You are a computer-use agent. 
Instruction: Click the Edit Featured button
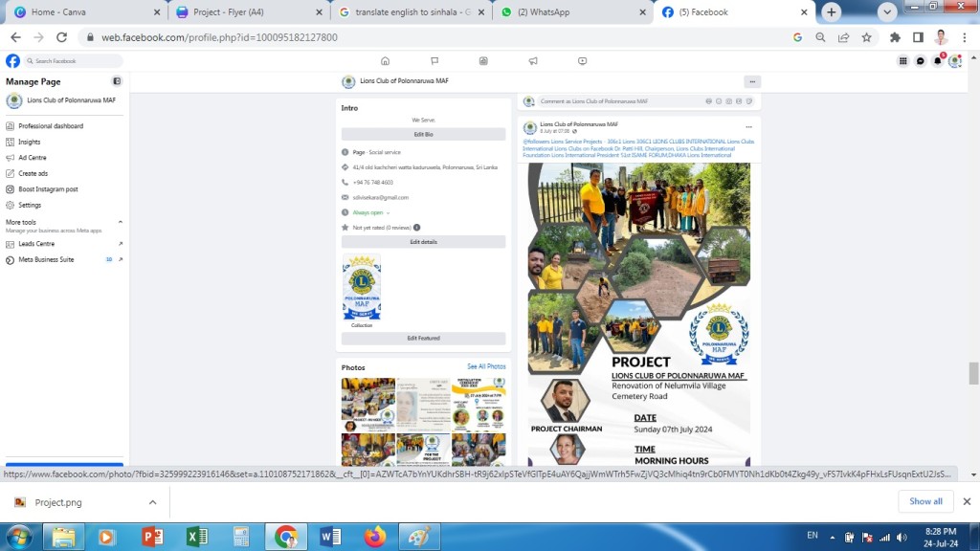[x=423, y=338]
